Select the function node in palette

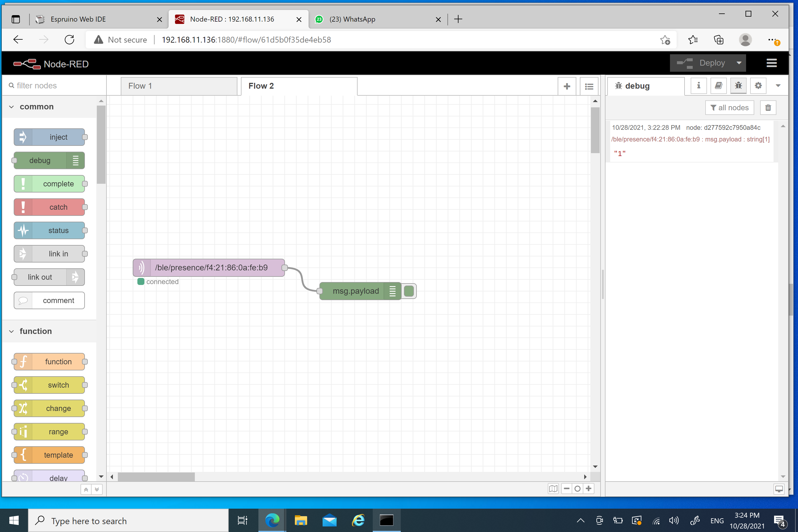coord(50,362)
